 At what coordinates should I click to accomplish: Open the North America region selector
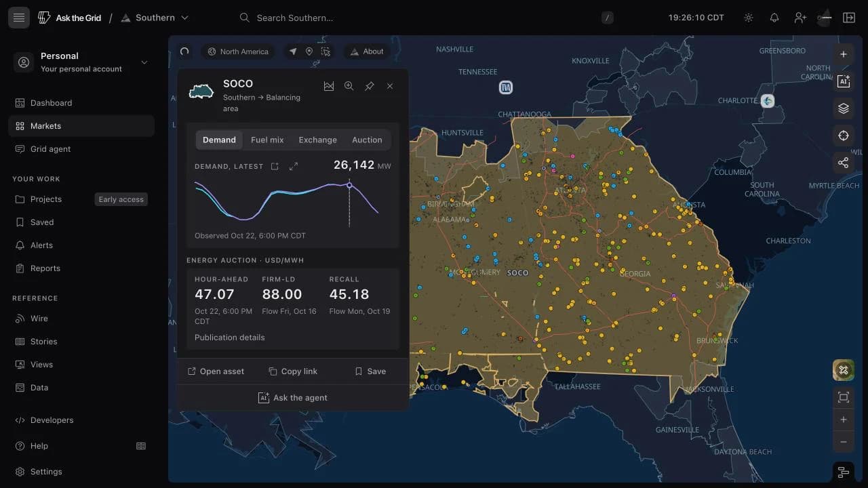pyautogui.click(x=238, y=52)
